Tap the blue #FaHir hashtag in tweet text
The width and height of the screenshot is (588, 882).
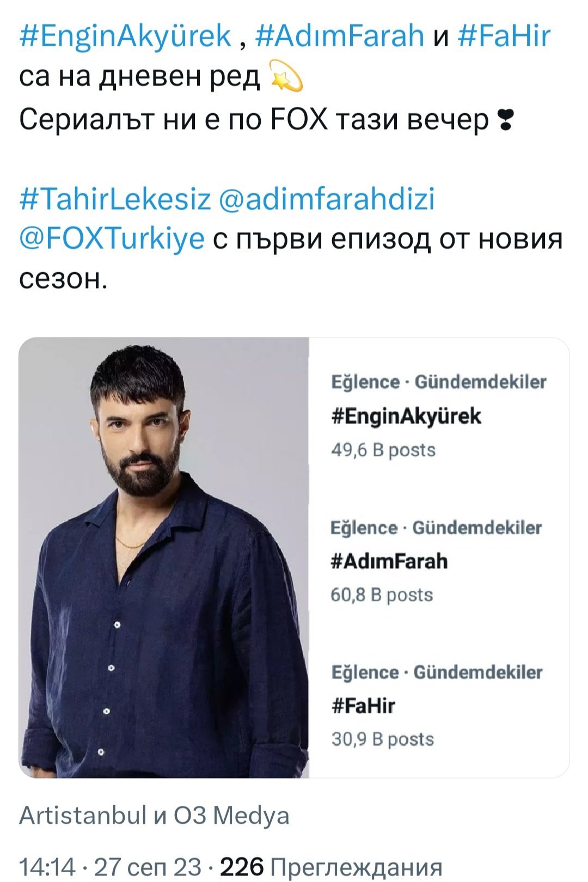click(x=504, y=36)
